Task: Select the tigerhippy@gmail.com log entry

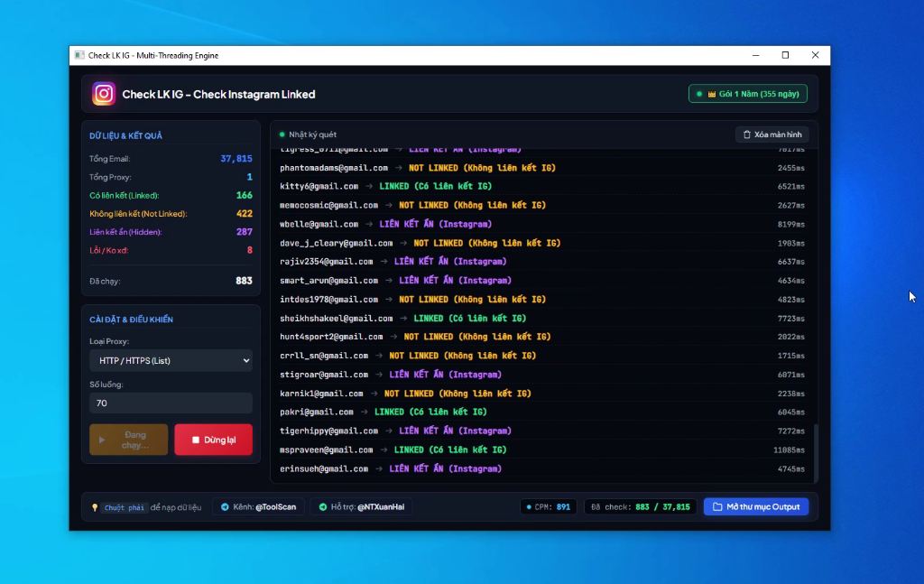Action: tap(542, 431)
